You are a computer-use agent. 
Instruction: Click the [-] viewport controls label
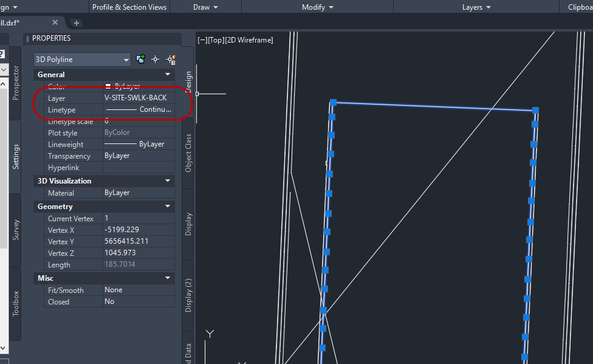coord(202,40)
